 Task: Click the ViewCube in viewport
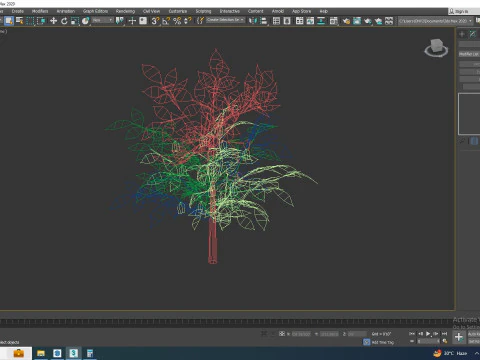tap(436, 47)
